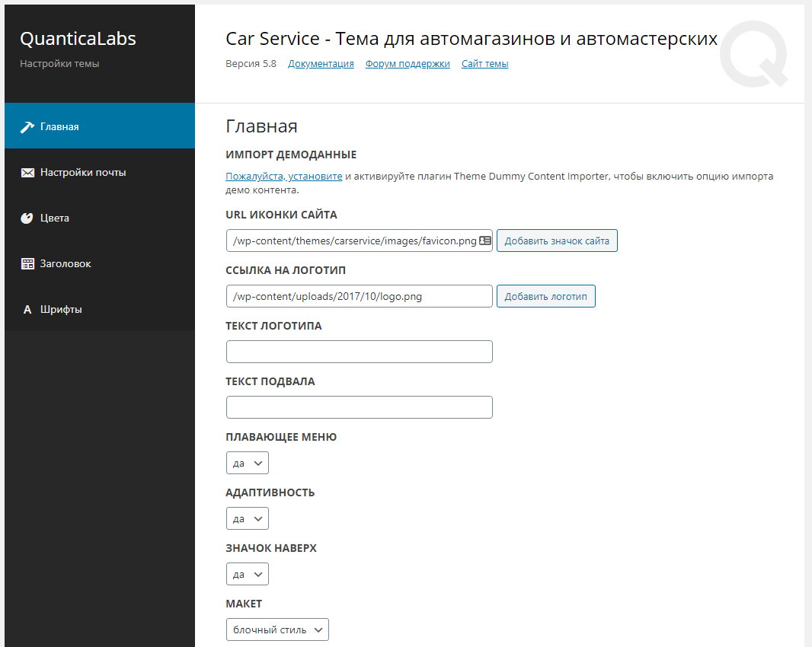Click the Добавить значок сайта button
Screen dimensions: 812x647
click(557, 241)
